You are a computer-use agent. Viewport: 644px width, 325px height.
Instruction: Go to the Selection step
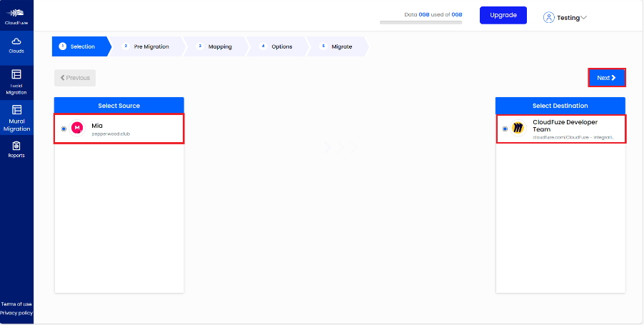pos(81,46)
